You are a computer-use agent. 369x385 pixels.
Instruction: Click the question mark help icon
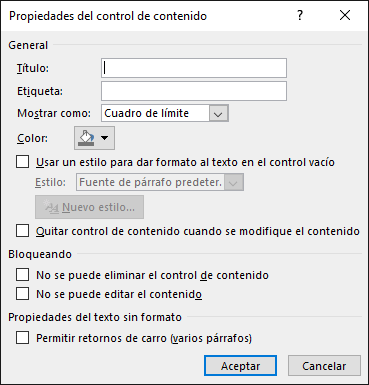(x=300, y=15)
